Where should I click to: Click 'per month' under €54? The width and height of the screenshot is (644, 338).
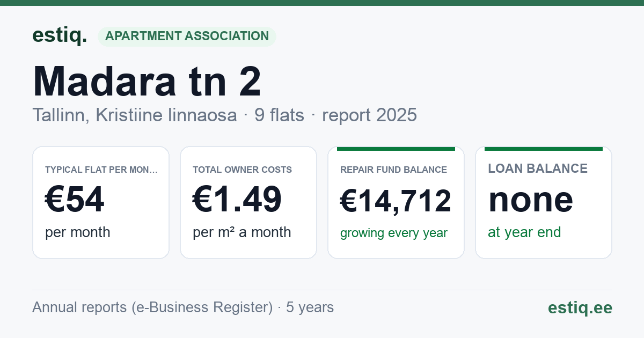(78, 232)
